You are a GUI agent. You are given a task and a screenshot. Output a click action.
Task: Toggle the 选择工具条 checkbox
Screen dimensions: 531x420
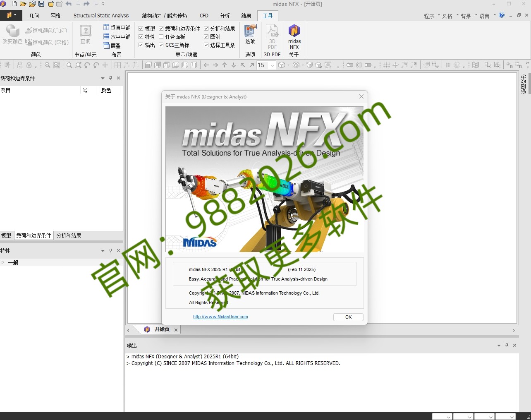[x=206, y=45]
